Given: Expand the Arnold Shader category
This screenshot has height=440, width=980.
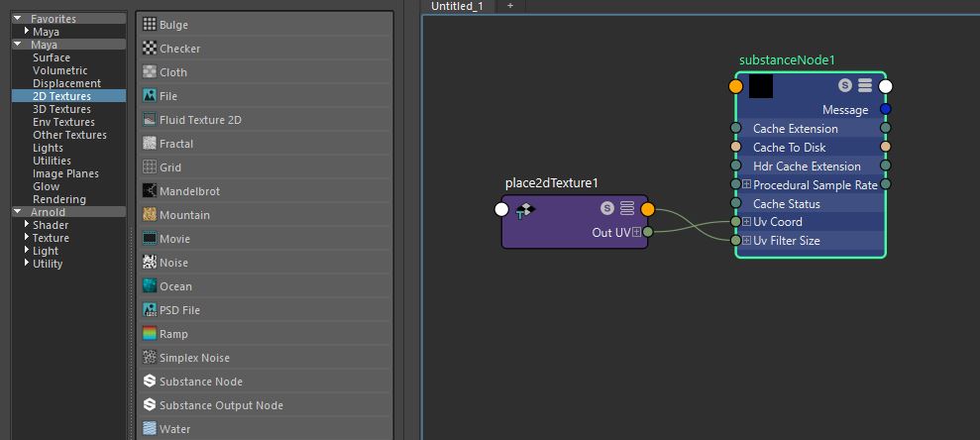Looking at the screenshot, I should coord(28,225).
